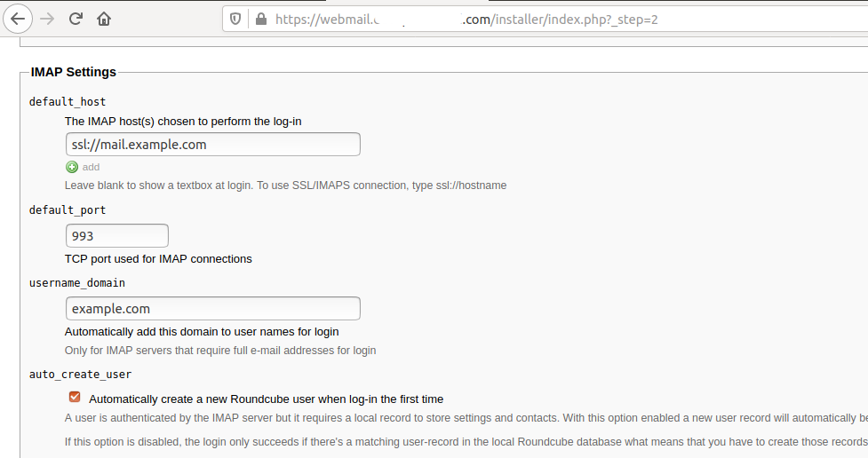Click 'The IMAP host(s) chosen to perform the log-in'
The width and height of the screenshot is (868, 458).
click(x=183, y=122)
